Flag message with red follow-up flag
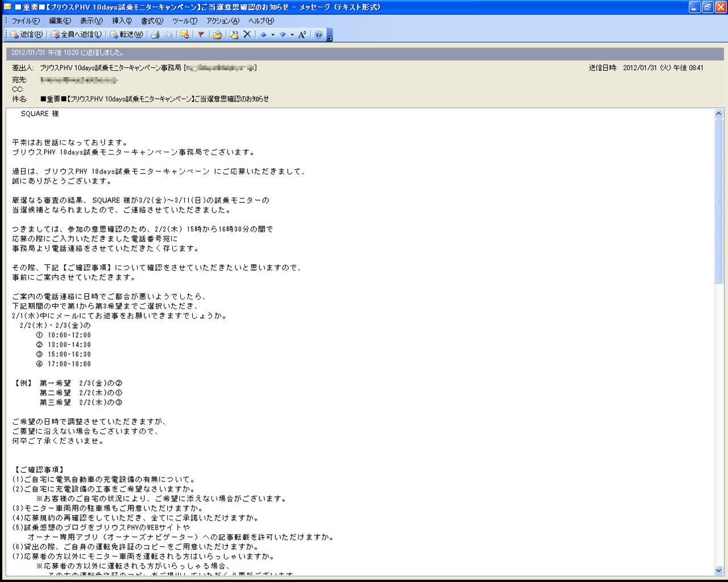This screenshot has width=728, height=582. tap(201, 35)
